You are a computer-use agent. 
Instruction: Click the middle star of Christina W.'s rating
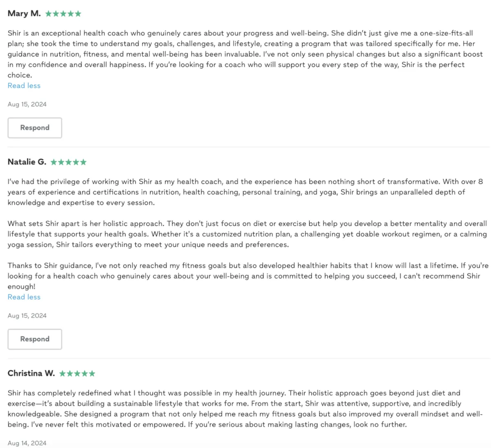pyautogui.click(x=77, y=374)
